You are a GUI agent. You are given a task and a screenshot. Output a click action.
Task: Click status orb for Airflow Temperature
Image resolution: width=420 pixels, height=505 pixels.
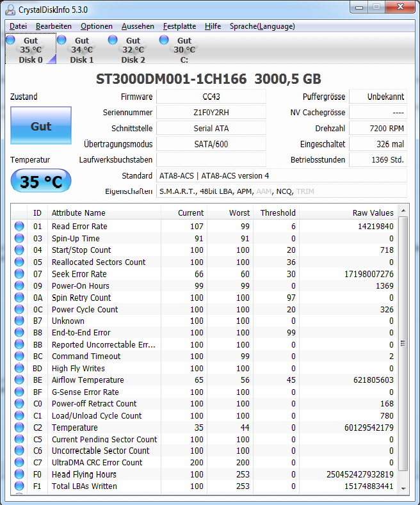(x=19, y=380)
